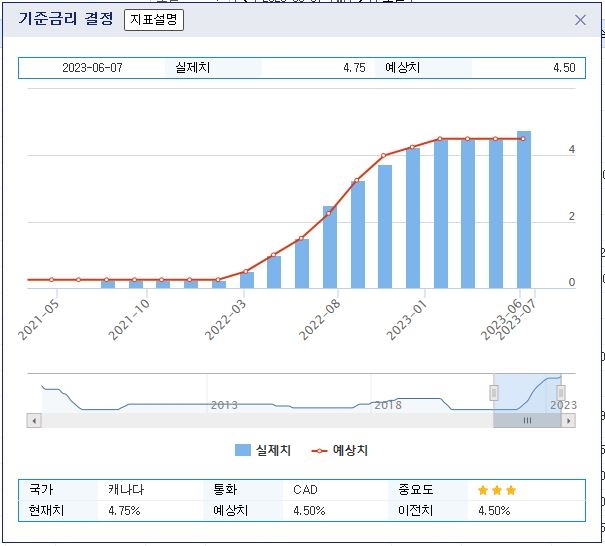Click the 2021-10 axis label
Image resolution: width=605 pixels, height=546 pixels.
click(129, 320)
